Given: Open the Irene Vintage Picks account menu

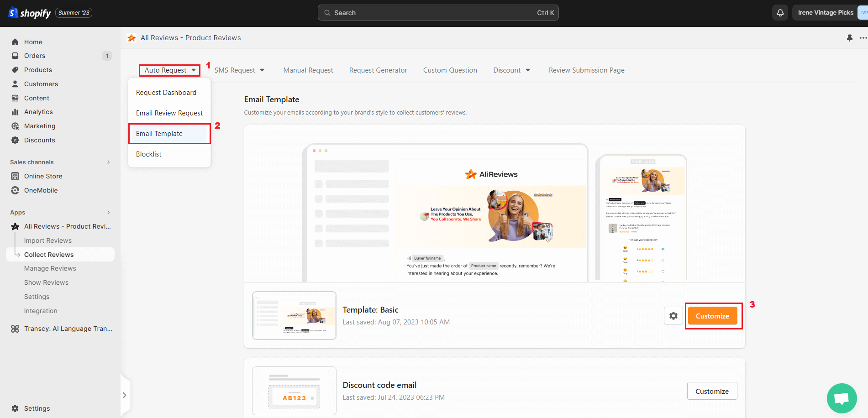Looking at the screenshot, I should point(830,13).
